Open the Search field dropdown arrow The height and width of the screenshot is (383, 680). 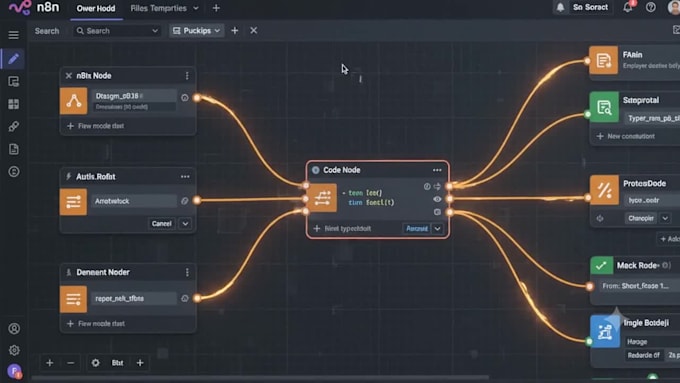155,31
